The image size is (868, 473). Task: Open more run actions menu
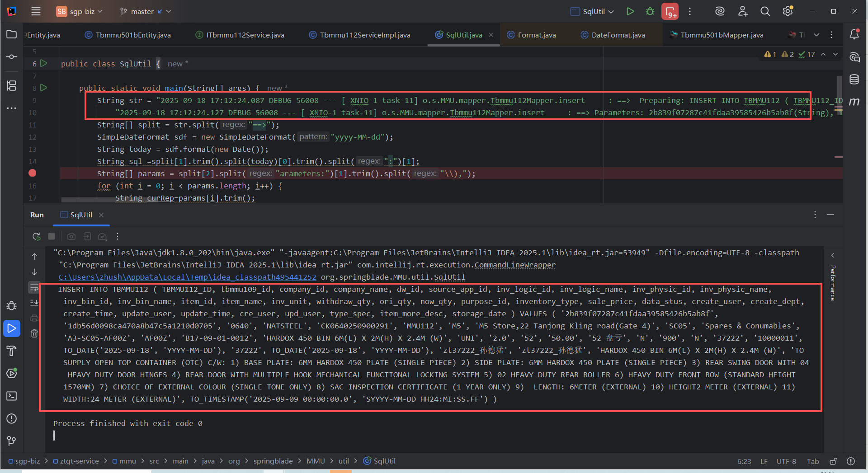click(690, 11)
